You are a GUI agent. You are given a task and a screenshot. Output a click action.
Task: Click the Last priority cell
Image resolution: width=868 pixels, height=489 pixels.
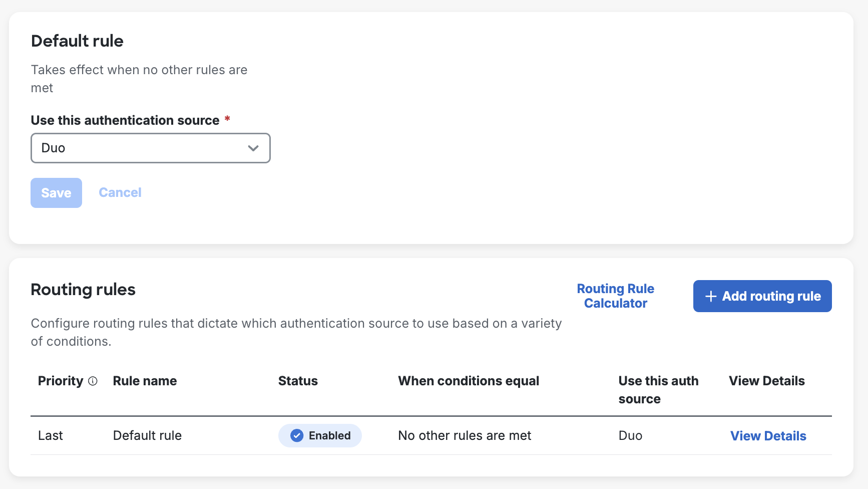pos(50,435)
